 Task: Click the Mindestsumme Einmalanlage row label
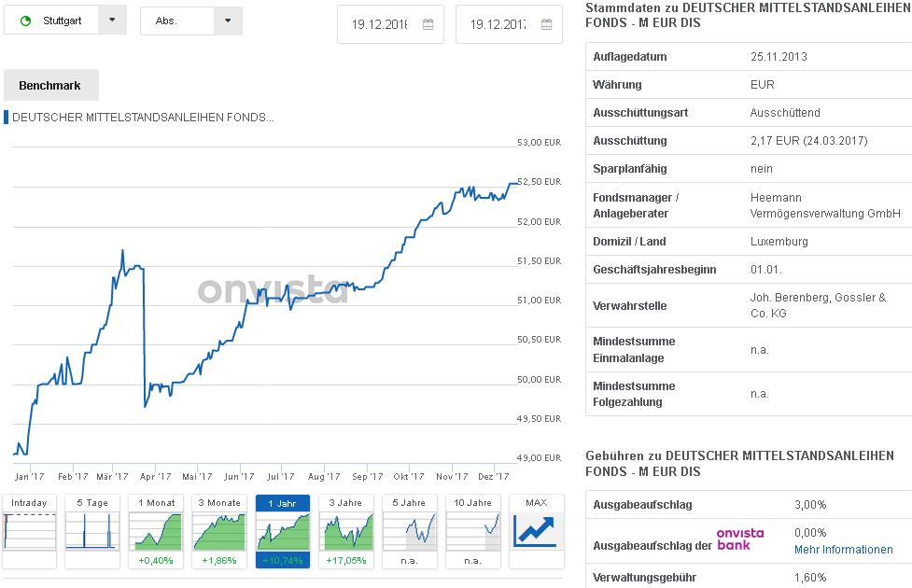(x=634, y=350)
